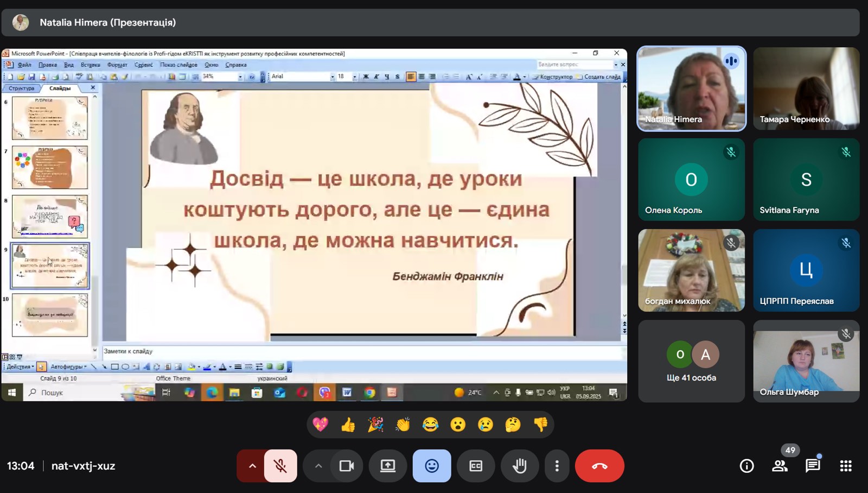This screenshot has height=493, width=868.
Task: Send the party popper reaction
Action: pos(375,424)
